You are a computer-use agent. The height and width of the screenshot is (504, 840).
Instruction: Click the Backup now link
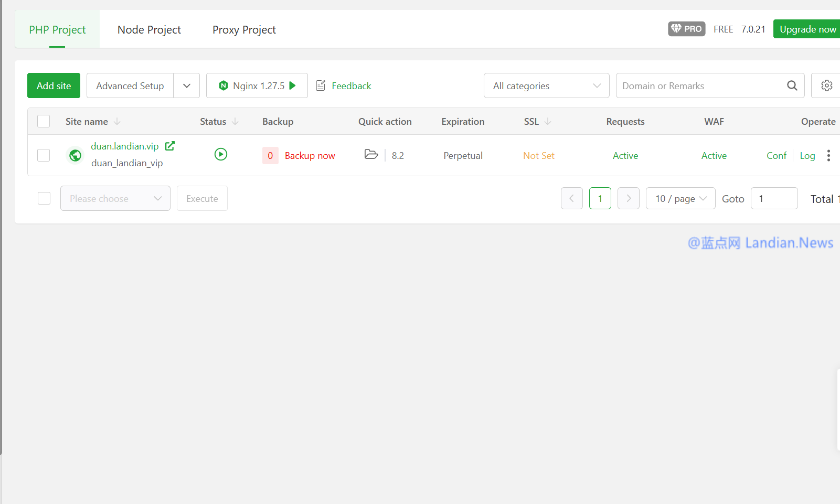[310, 156]
